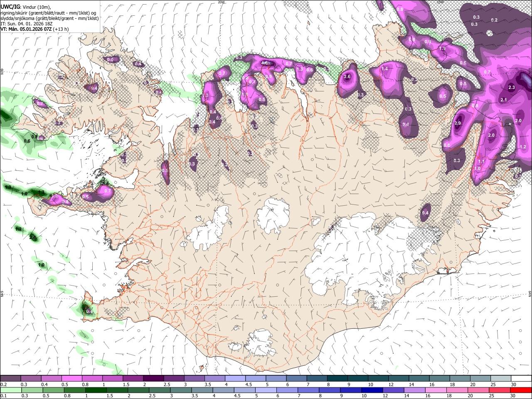The width and height of the screenshot is (532, 399).
Task: Click the '2.6' snowfall value on the north coast
Action: [x=347, y=77]
